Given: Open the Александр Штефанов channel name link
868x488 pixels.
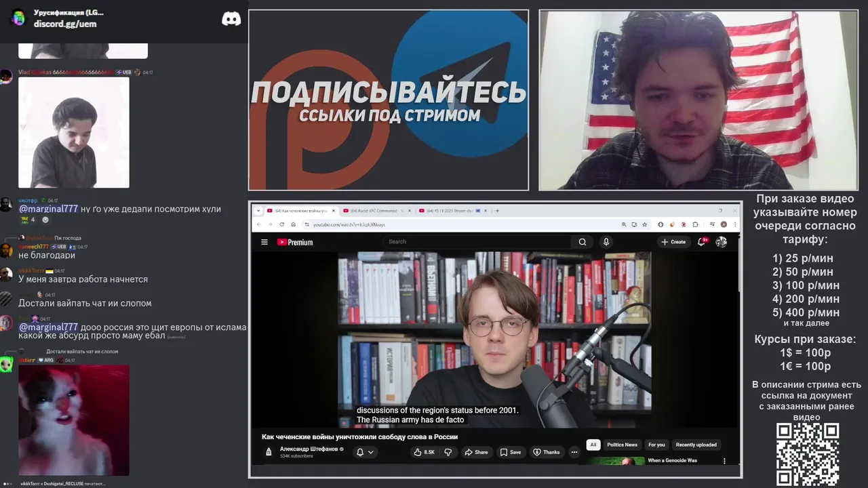Looking at the screenshot, I should (x=309, y=449).
